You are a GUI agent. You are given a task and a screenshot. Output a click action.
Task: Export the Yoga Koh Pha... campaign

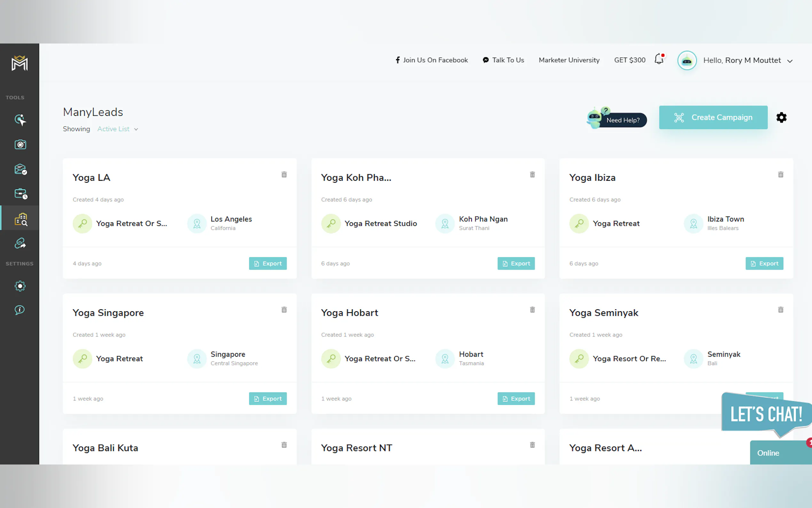[x=516, y=263]
